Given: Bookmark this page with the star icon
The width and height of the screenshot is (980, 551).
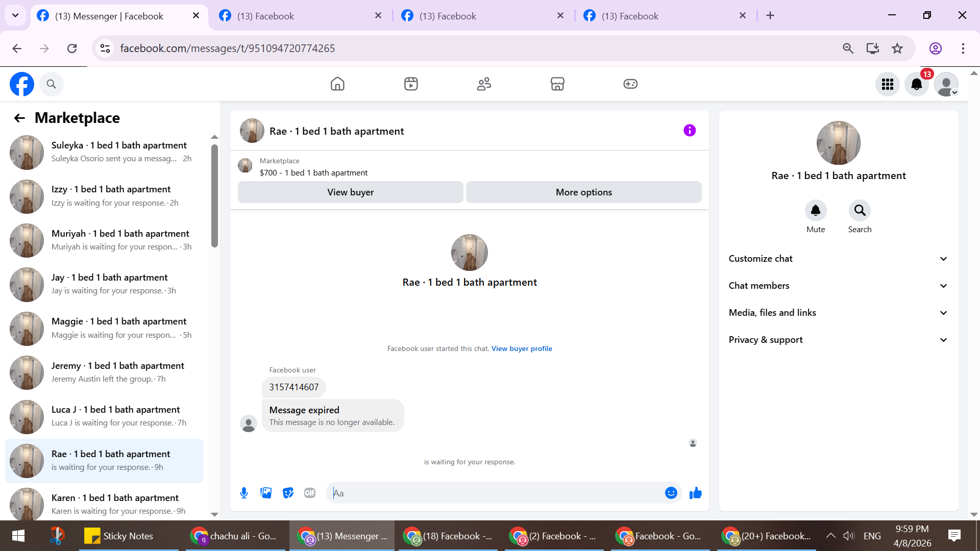Looking at the screenshot, I should pyautogui.click(x=897, y=48).
